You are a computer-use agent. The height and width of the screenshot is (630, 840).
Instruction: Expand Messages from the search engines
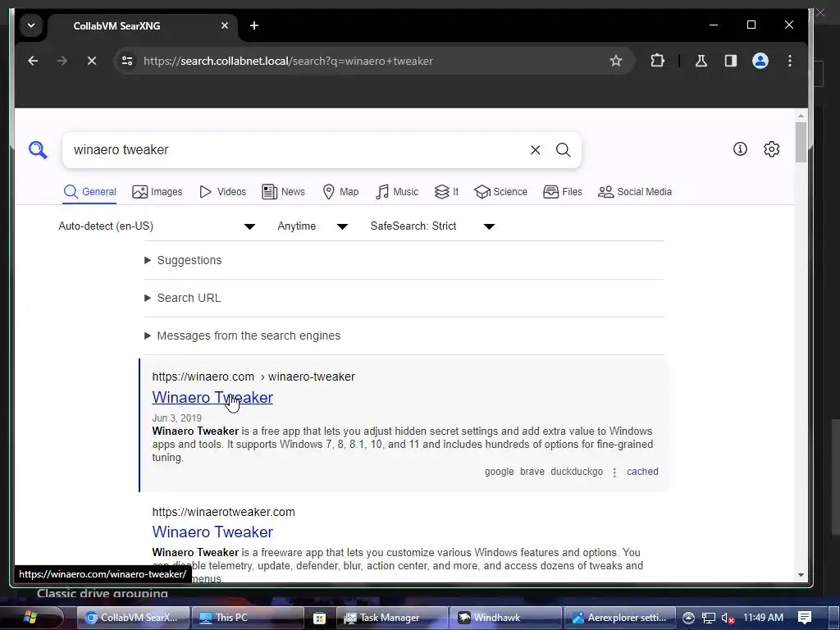(x=243, y=336)
